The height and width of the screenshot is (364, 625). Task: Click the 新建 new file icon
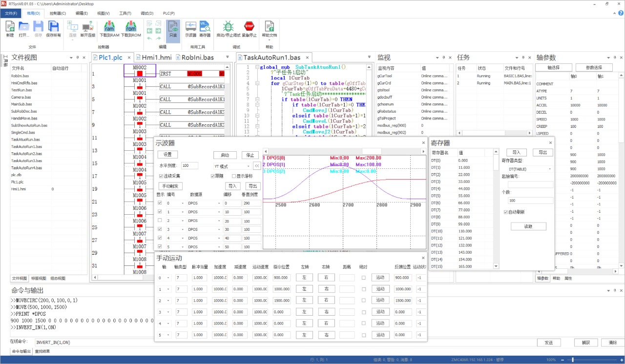point(10,26)
